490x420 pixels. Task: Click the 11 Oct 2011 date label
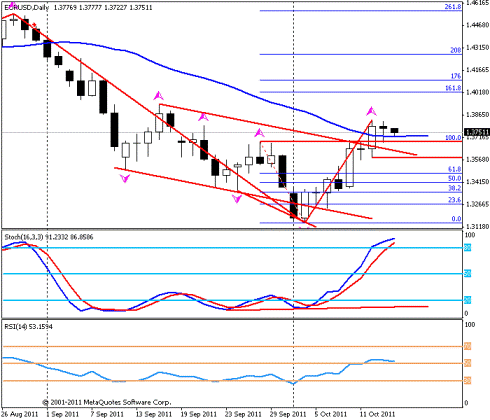click(377, 414)
